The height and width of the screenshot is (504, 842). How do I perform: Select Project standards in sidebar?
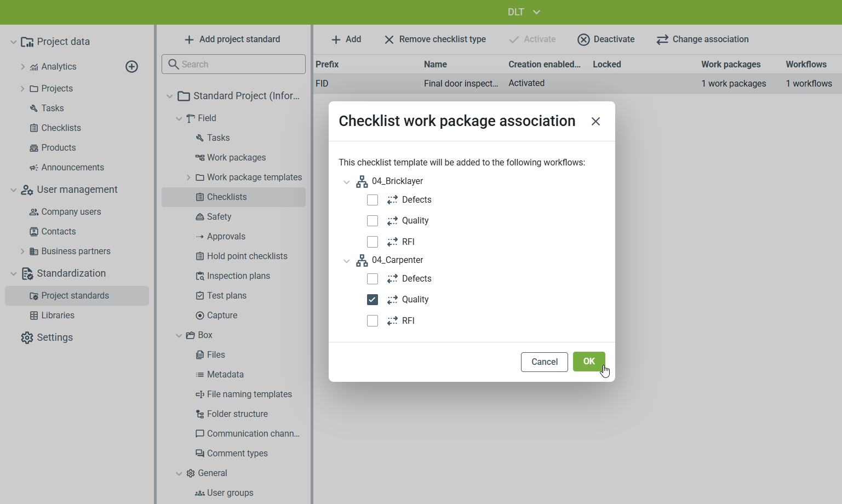[x=77, y=296]
